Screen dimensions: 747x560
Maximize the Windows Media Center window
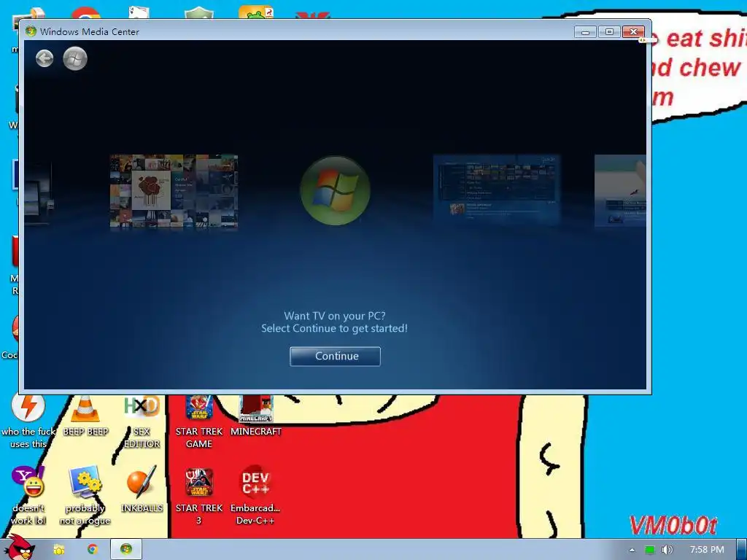tap(609, 32)
